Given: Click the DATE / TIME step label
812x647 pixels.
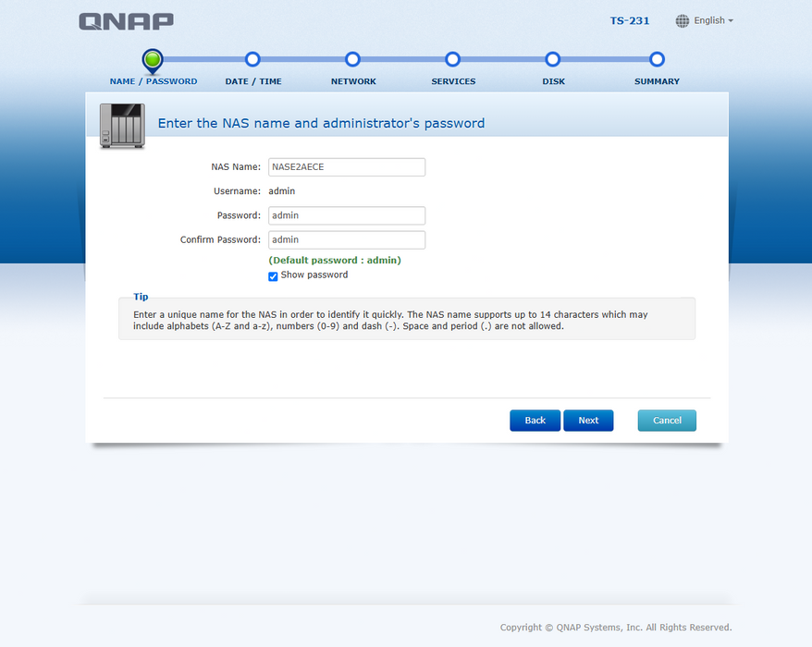Looking at the screenshot, I should (253, 81).
